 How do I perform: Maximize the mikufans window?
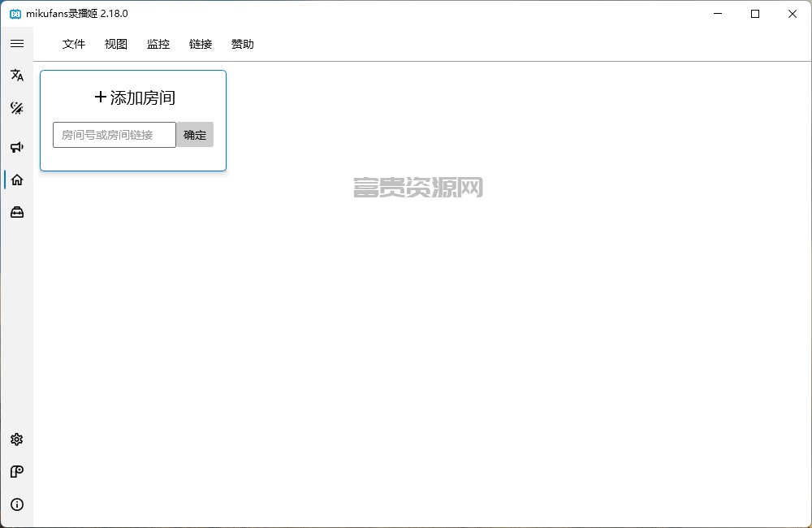click(755, 14)
